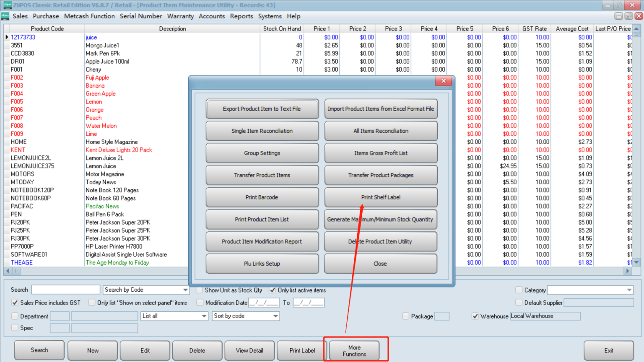The image size is (644, 362).
Task: Open the Category dropdown list
Action: click(629, 290)
